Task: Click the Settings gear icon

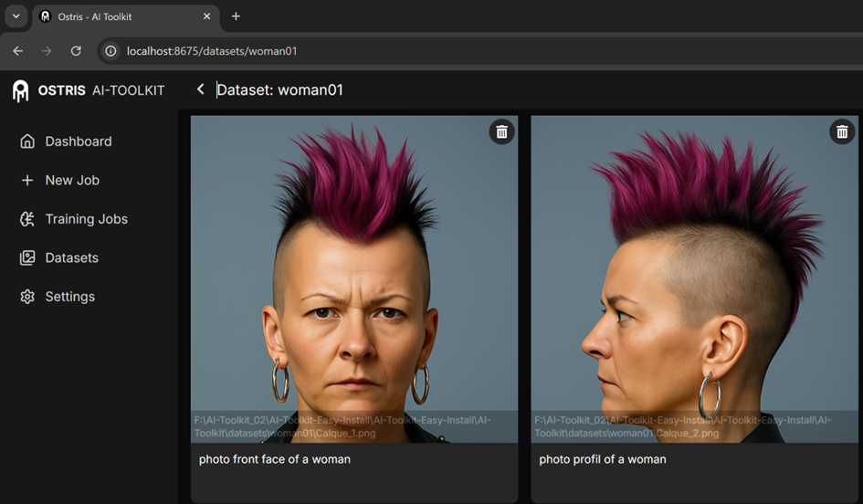Action: coord(27,297)
